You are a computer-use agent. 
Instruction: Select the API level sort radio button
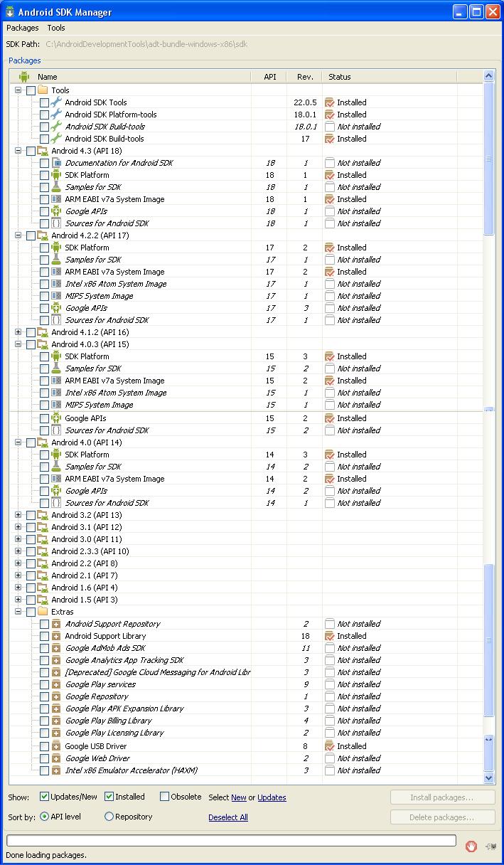click(x=44, y=817)
